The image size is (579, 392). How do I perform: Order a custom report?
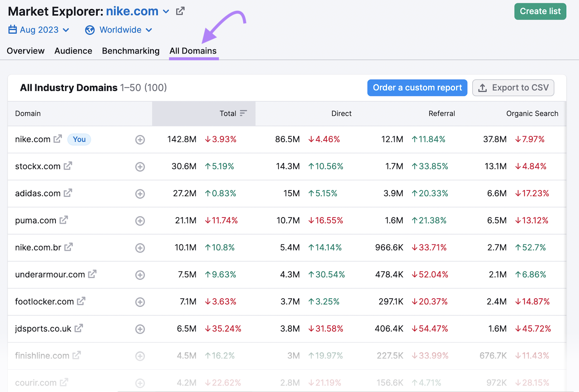[417, 88]
